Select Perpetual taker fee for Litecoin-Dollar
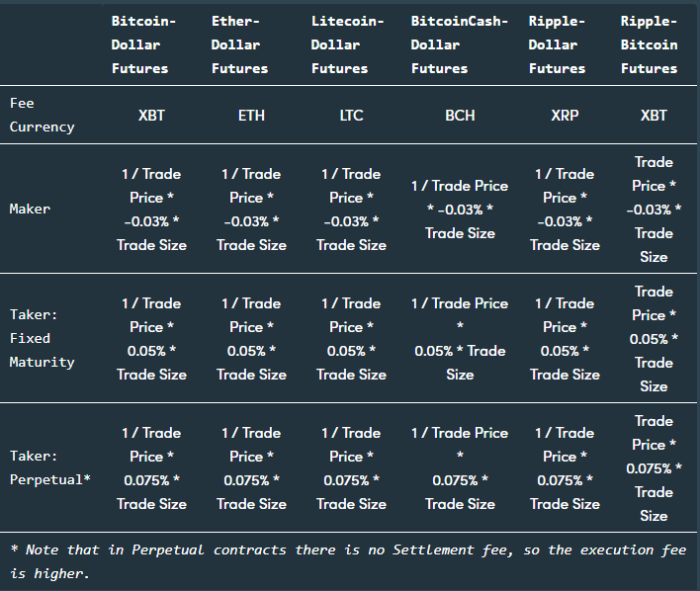This screenshot has width=700, height=591. pos(351,468)
